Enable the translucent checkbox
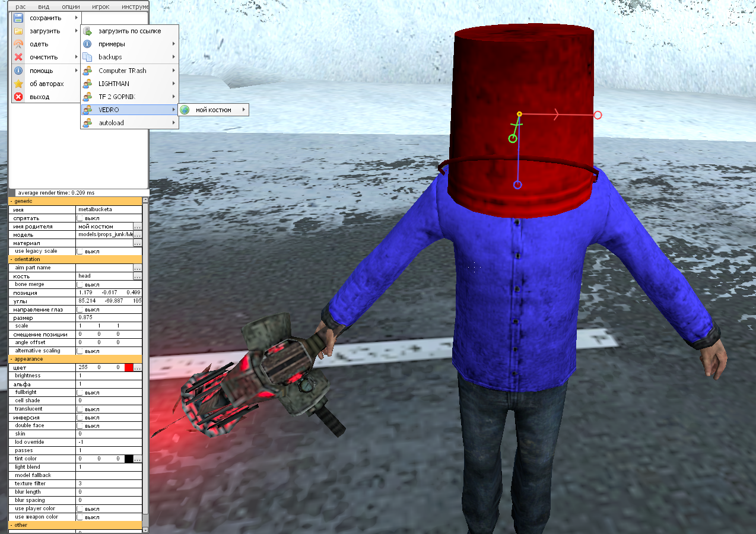Screen dimensions: 756x534 [80, 409]
